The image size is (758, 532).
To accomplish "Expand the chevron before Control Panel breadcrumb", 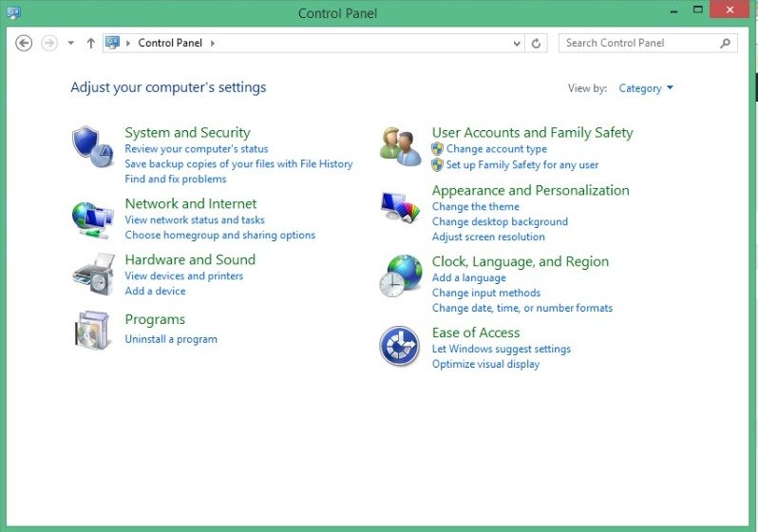I will 128,43.
